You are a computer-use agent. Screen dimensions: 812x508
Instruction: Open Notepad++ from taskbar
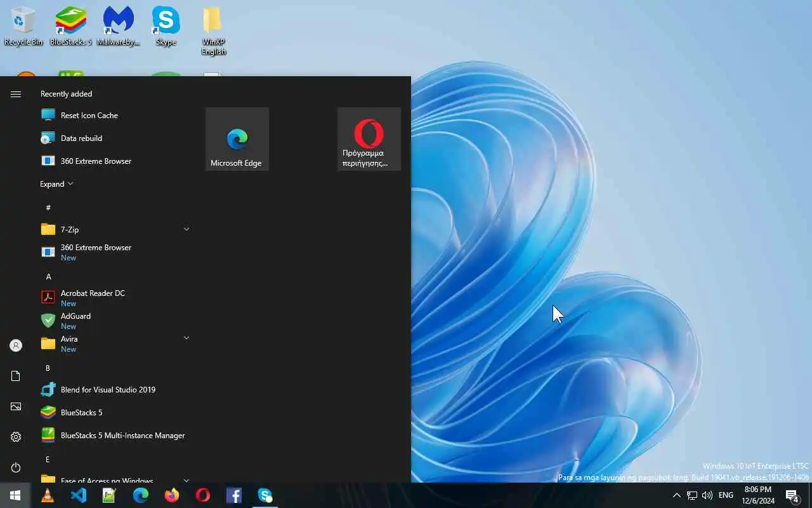pyautogui.click(x=110, y=495)
